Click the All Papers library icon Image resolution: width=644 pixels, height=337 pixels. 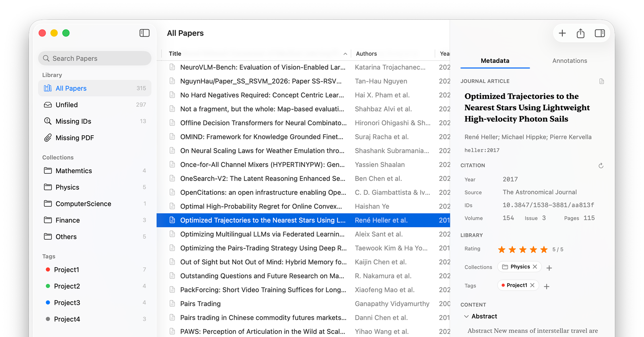coord(48,88)
